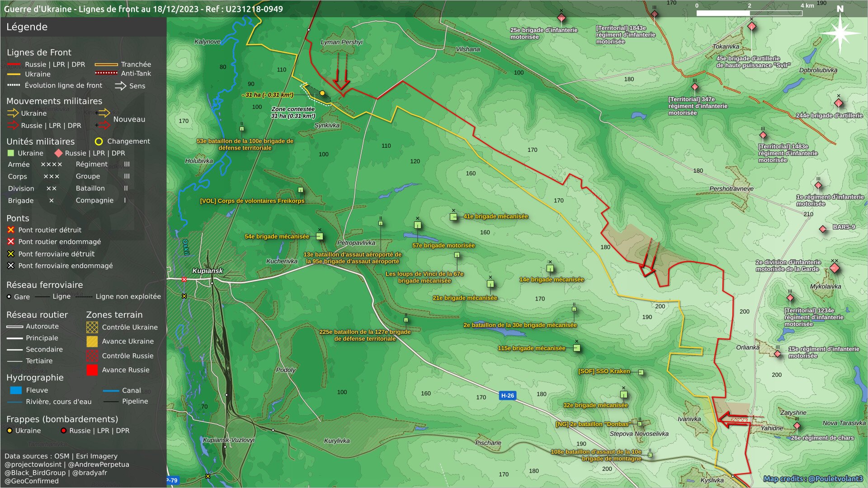Click the Gare station symbol in legend

tap(9, 297)
